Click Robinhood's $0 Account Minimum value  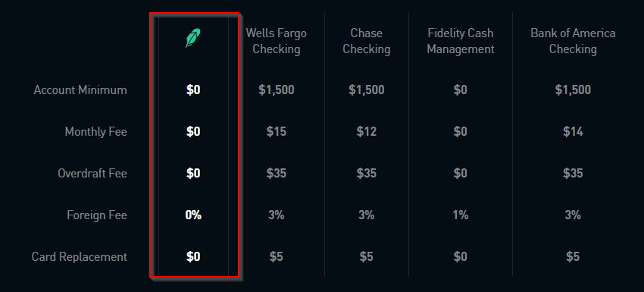coord(193,90)
